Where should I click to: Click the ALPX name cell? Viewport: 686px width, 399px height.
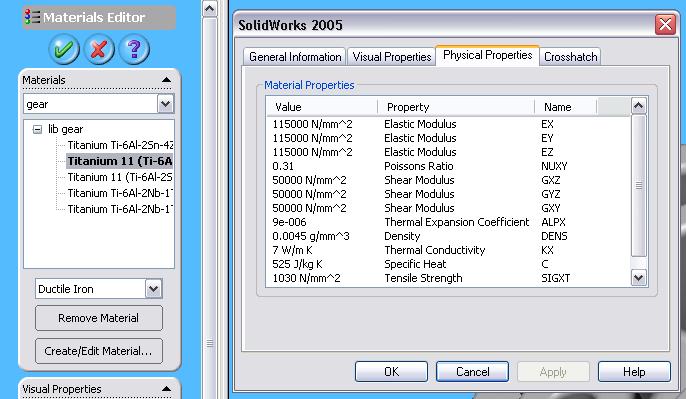[553, 222]
